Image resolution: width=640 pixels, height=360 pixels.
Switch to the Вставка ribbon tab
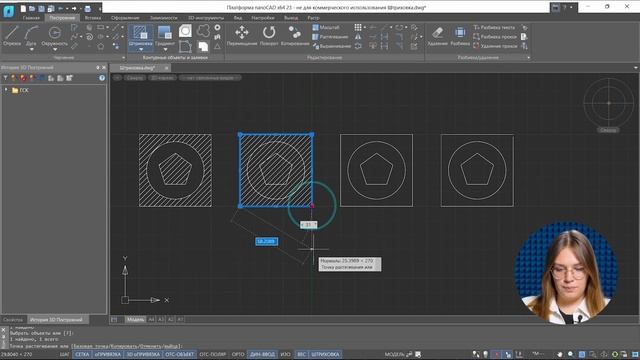pyautogui.click(x=93, y=18)
